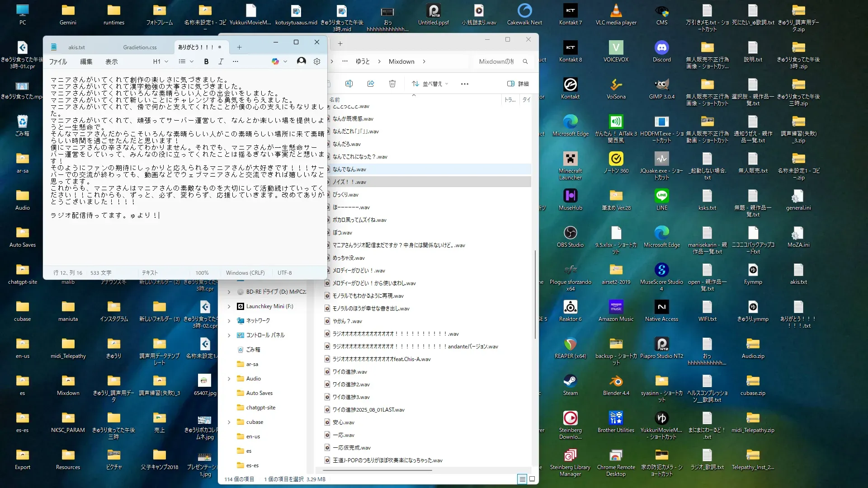This screenshot has width=868, height=488.
Task: Expand the Audio folder in tree
Action: point(229,379)
